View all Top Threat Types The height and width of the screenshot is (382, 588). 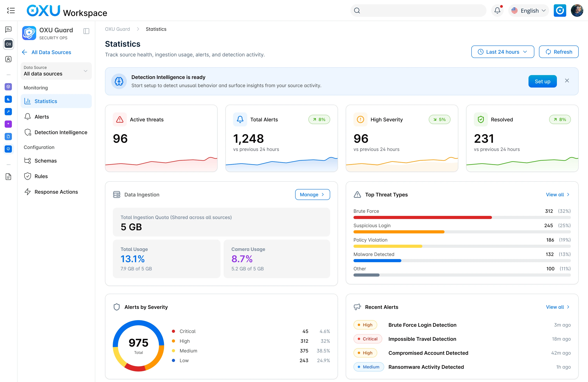(558, 195)
